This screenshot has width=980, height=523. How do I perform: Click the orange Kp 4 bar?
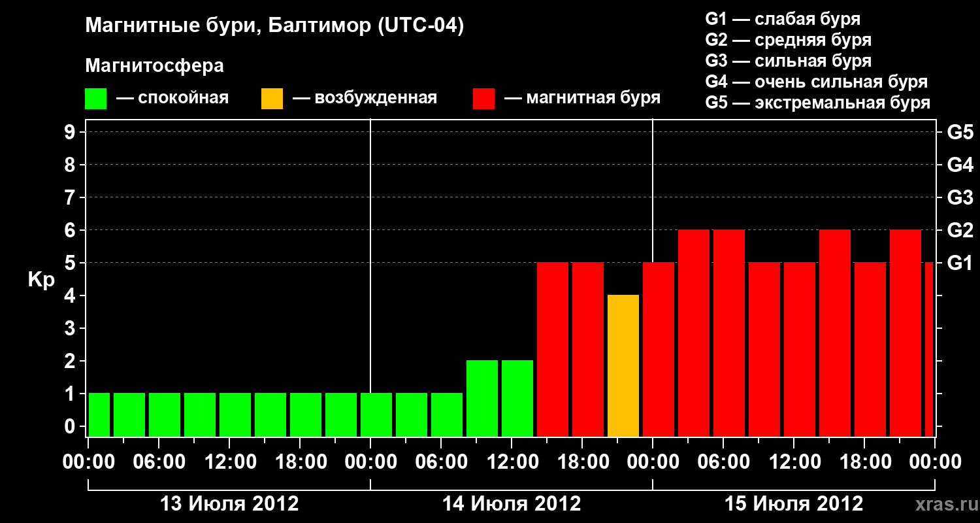[x=623, y=365]
